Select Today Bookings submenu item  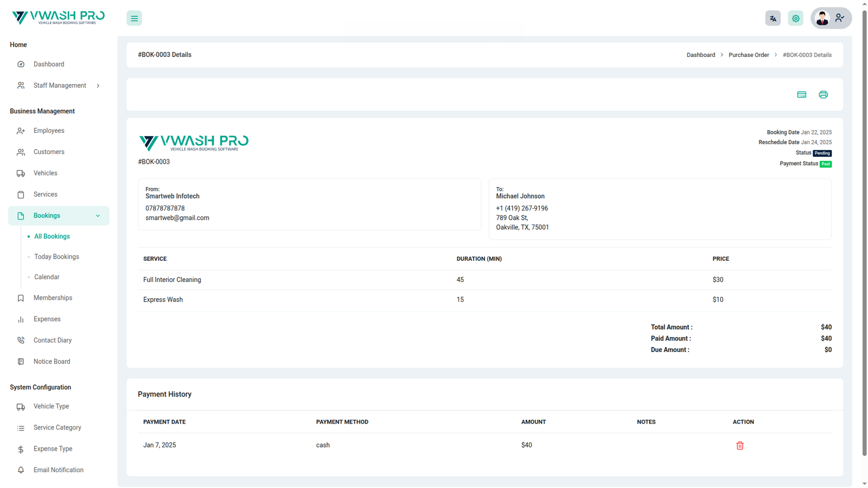[56, 257]
